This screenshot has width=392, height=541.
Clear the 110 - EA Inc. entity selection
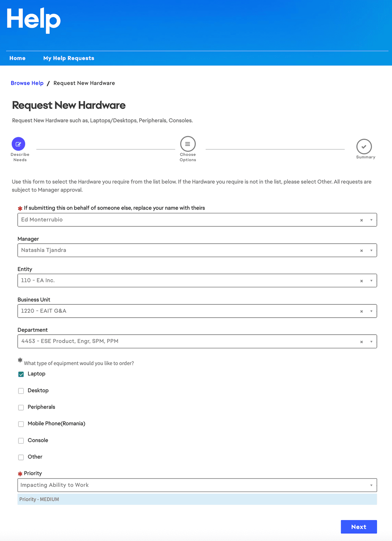(x=361, y=281)
